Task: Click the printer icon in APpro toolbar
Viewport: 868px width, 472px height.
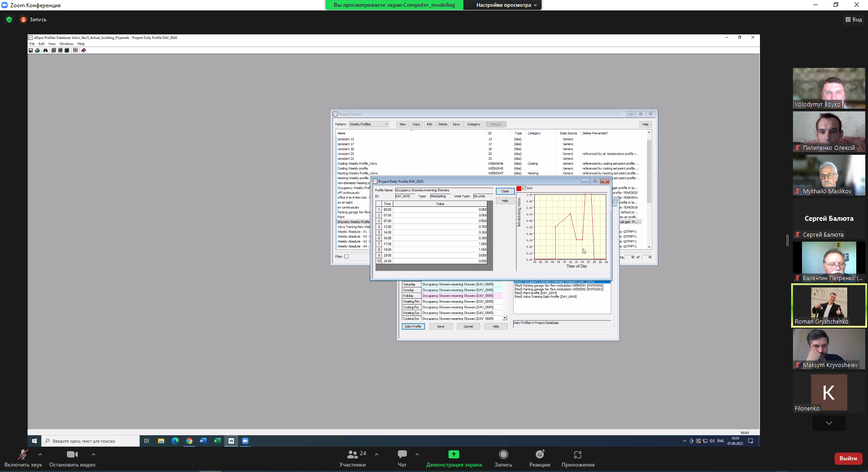Action: pos(37,50)
